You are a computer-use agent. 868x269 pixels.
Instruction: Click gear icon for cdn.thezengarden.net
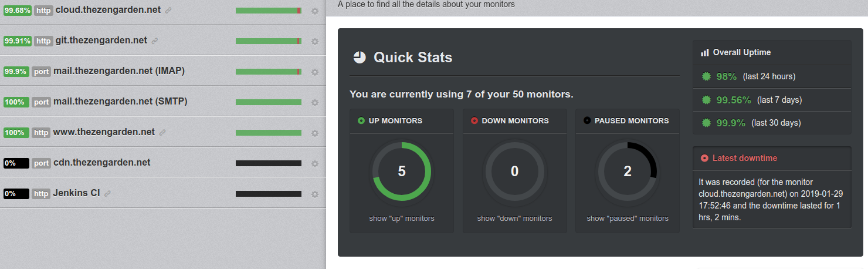coord(315,164)
